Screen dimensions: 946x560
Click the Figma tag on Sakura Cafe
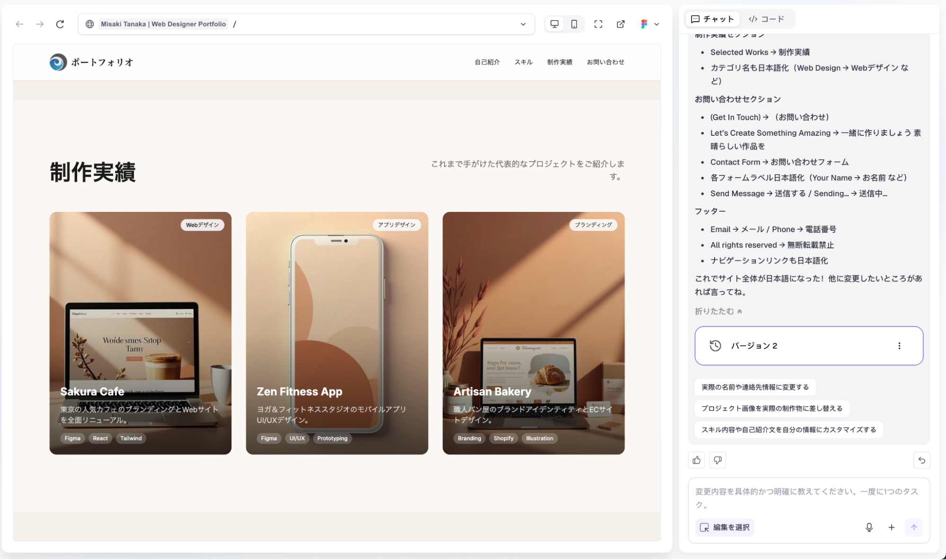(72, 438)
